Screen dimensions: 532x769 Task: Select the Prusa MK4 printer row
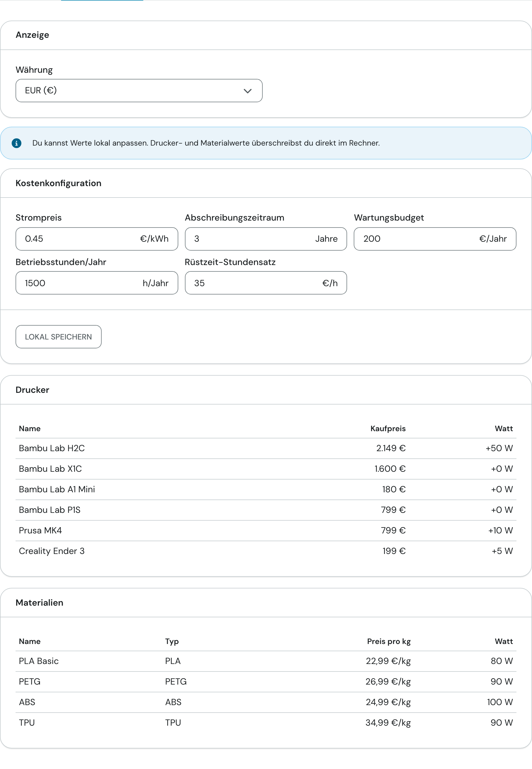266,531
